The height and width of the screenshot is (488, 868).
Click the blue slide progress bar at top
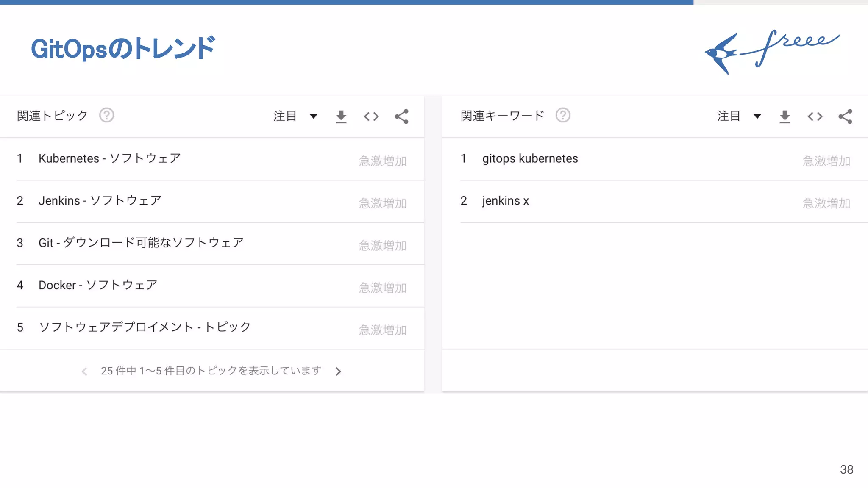coord(347,2)
